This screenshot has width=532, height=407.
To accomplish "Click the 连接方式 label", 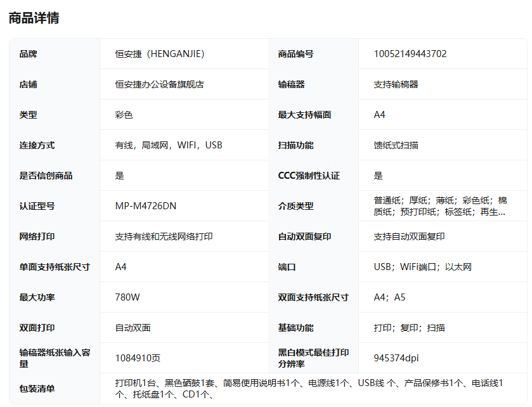I will click(x=37, y=145).
